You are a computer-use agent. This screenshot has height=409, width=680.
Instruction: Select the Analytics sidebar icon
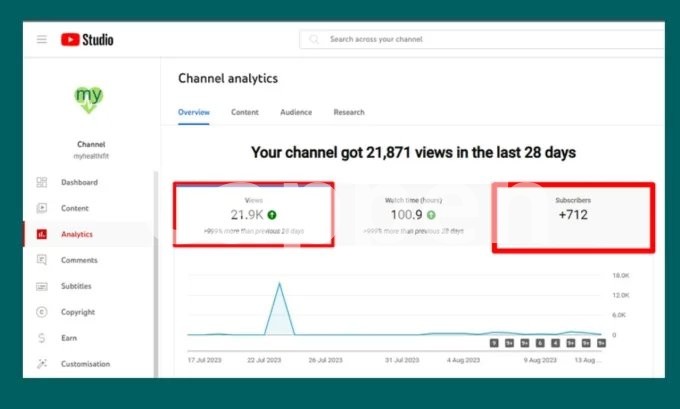pyautogui.click(x=42, y=234)
